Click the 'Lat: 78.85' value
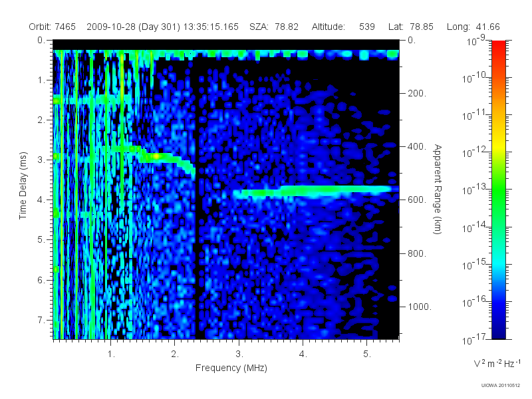532x399 pixels. pos(411,27)
